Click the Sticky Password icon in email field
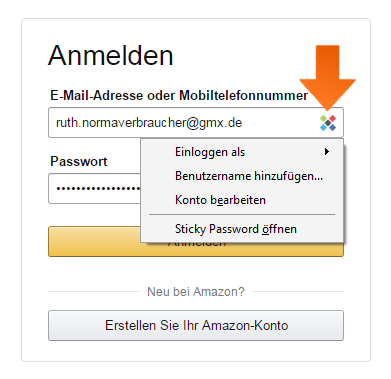Viewport: 391px width, 379px height. click(328, 123)
